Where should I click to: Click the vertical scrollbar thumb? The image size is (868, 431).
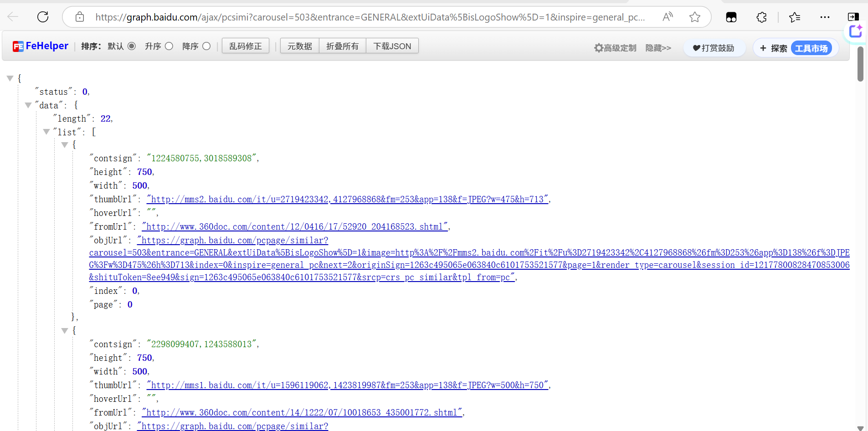tap(860, 64)
